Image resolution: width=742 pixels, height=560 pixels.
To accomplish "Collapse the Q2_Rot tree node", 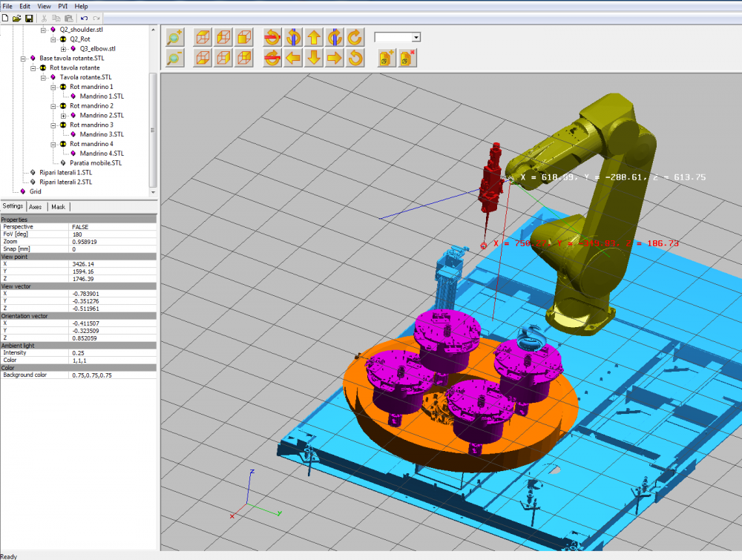I will click(53, 39).
